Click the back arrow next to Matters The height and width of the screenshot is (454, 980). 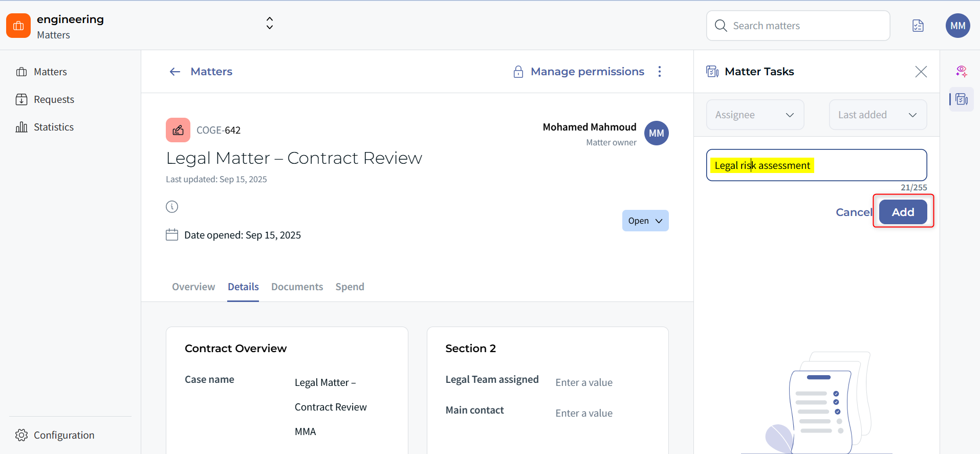[175, 72]
